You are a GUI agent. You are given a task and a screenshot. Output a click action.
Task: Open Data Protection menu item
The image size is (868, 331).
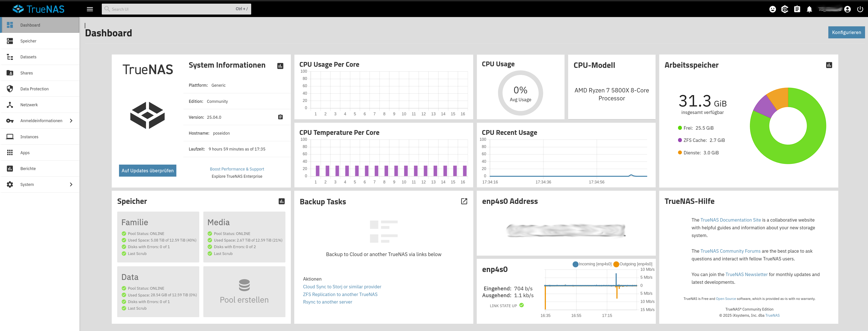coord(40,89)
